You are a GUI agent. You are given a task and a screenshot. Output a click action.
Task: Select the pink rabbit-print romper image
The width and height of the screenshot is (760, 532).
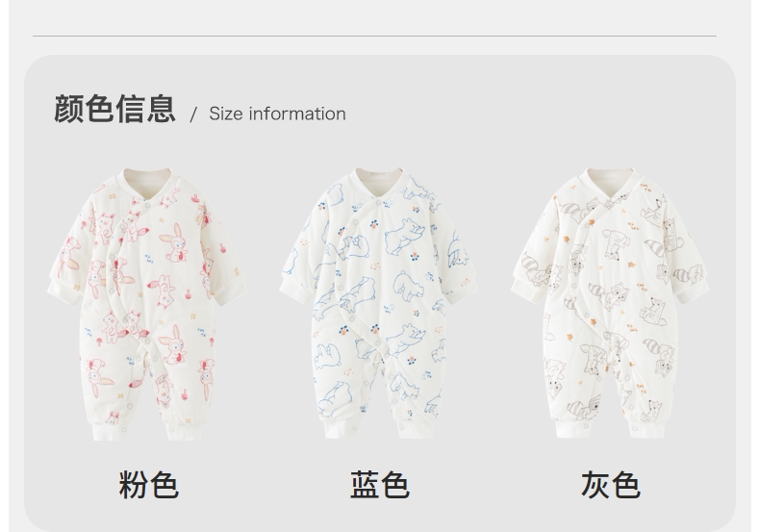146,304
